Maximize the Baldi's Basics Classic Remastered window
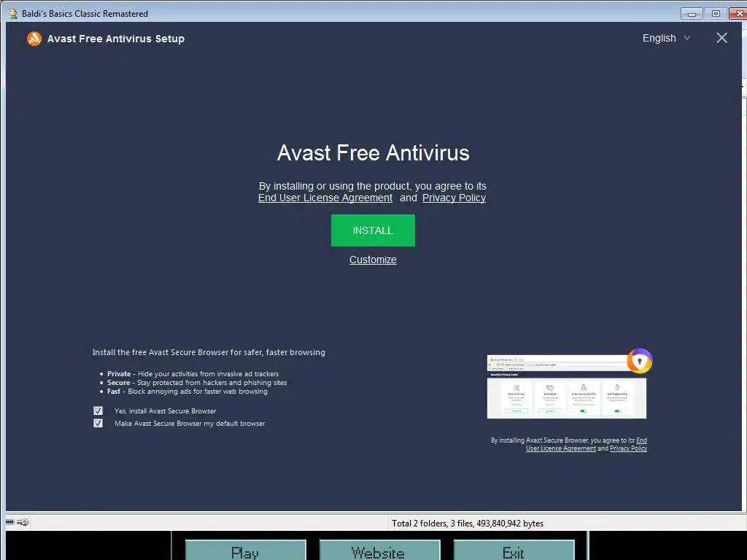 [x=716, y=13]
